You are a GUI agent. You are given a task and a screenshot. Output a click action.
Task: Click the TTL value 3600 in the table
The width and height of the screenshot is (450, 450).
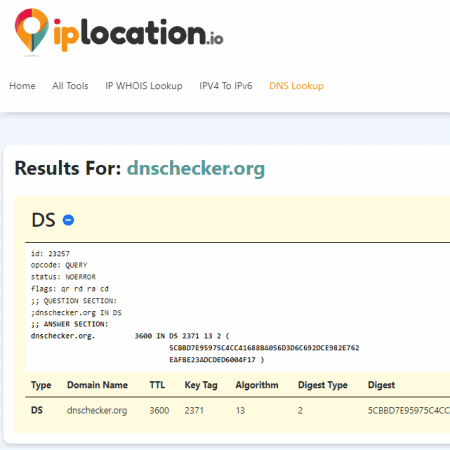(x=159, y=410)
